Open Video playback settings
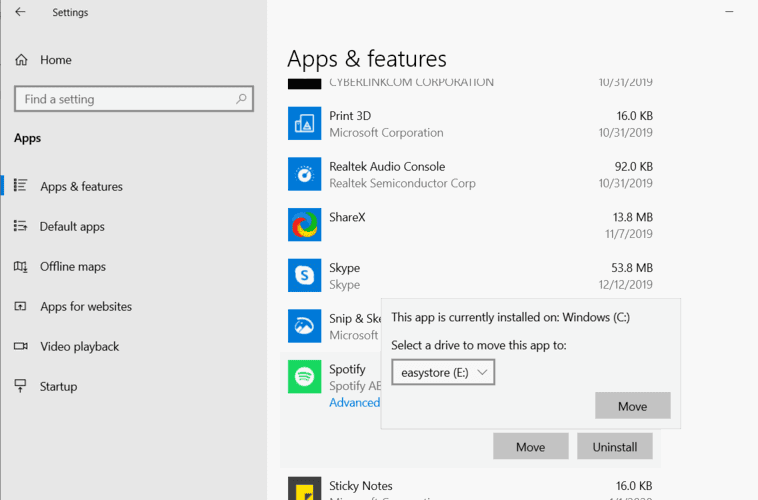The width and height of the screenshot is (758, 500). click(x=79, y=347)
